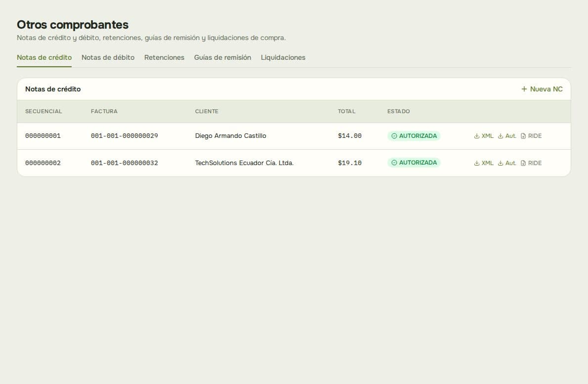Click the Notas de crédito card title
Screen dimensions: 588x384
(x=53, y=89)
